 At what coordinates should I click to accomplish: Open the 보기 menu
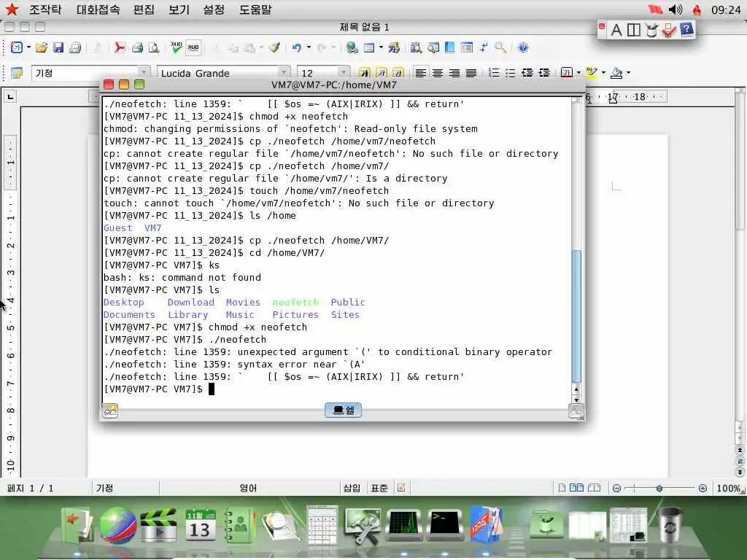click(x=179, y=9)
